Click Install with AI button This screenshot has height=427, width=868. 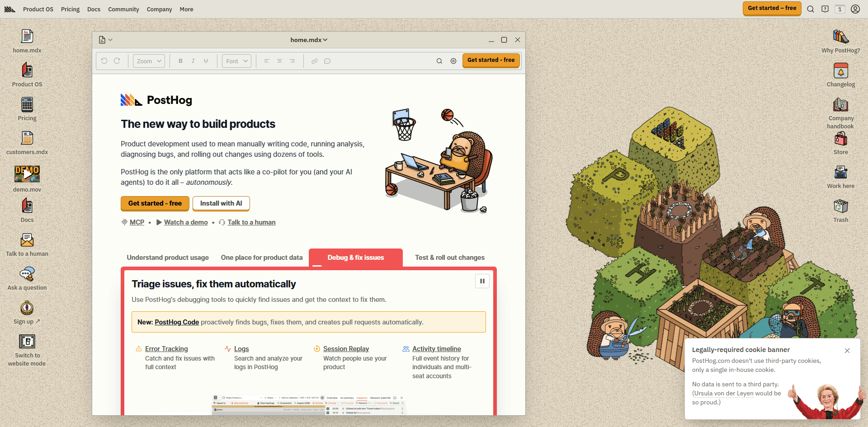221,203
